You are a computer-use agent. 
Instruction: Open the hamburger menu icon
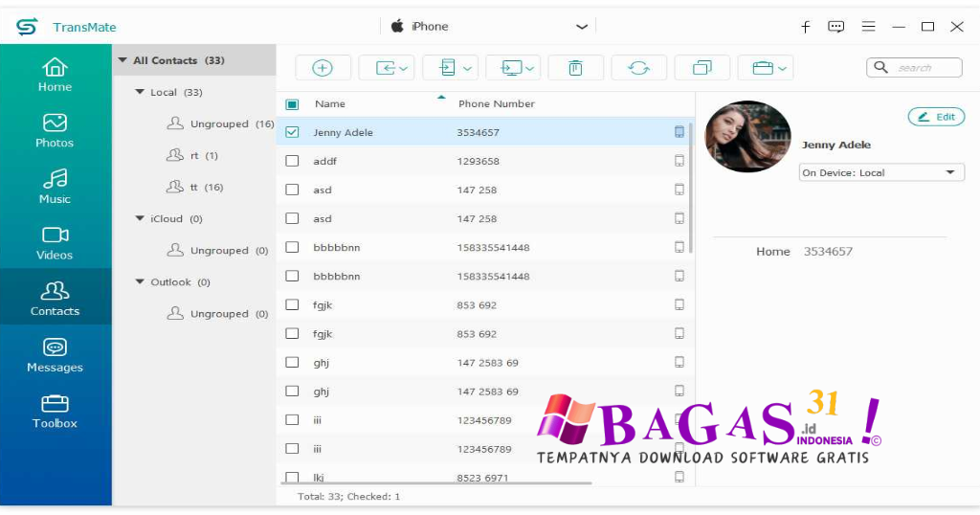point(868,27)
